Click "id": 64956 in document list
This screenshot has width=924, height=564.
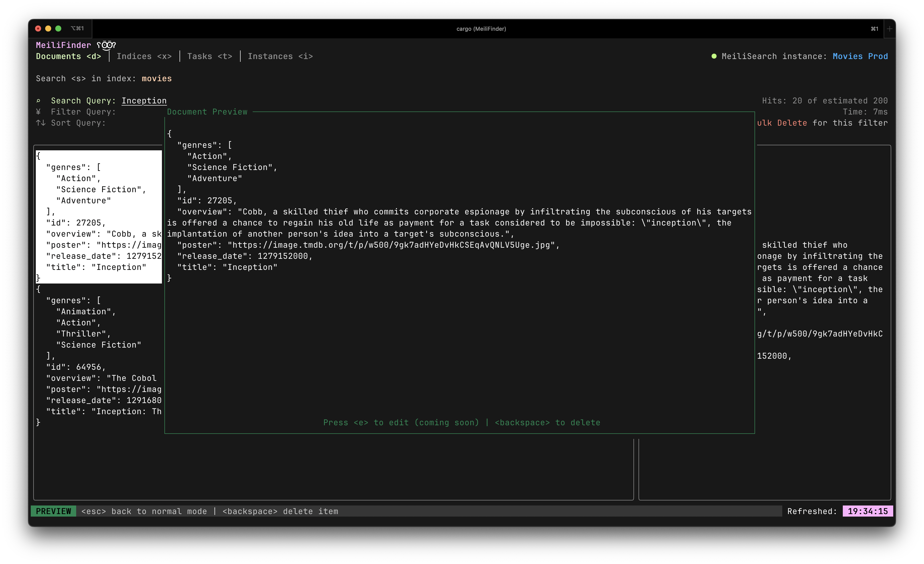[x=76, y=367]
